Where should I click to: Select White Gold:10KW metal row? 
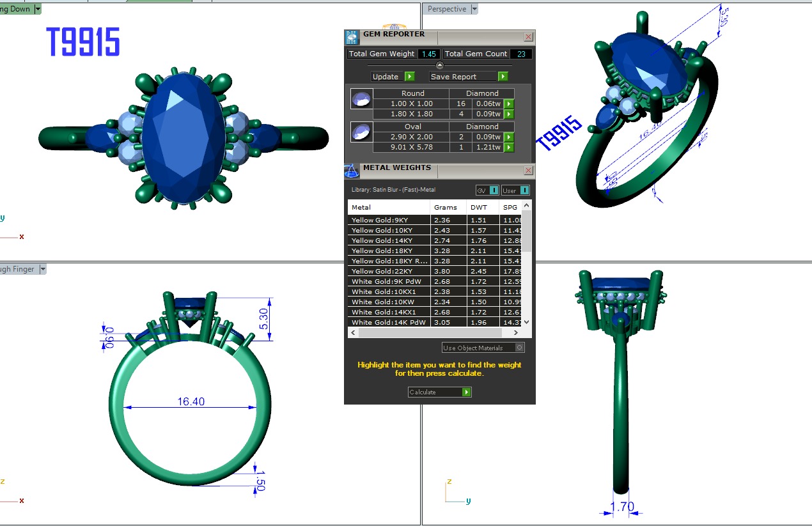point(389,302)
